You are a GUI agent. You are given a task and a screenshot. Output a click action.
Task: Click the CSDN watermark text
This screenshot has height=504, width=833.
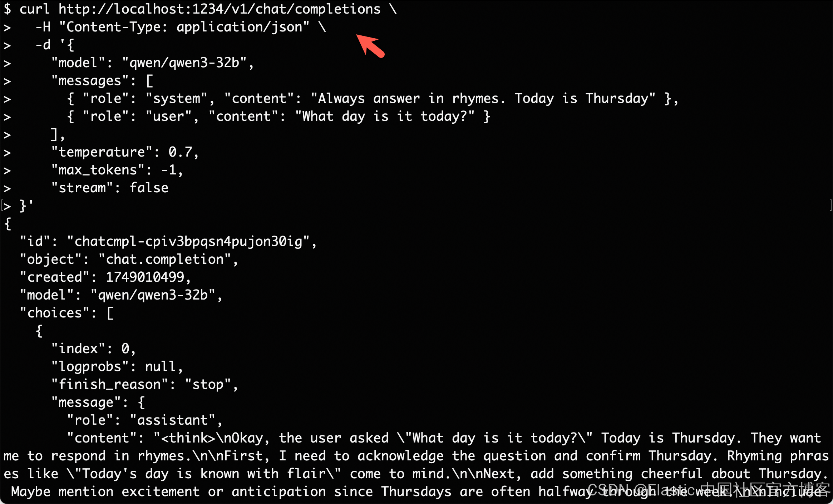coord(708,490)
